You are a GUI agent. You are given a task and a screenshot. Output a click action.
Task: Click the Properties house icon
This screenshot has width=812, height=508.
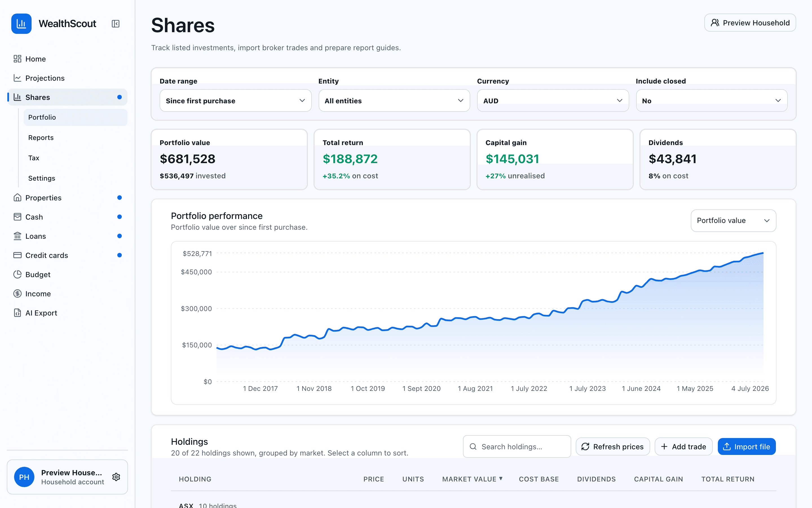pos(17,198)
